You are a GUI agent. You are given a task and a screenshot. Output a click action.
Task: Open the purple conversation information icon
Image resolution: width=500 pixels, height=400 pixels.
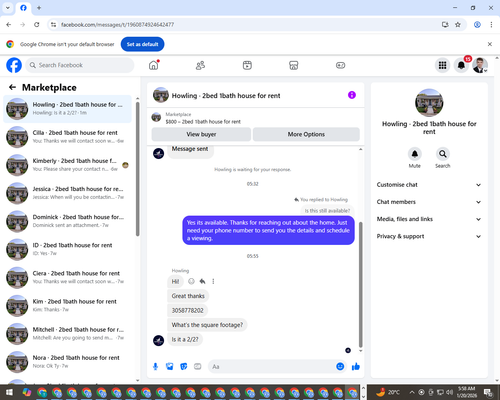point(352,95)
